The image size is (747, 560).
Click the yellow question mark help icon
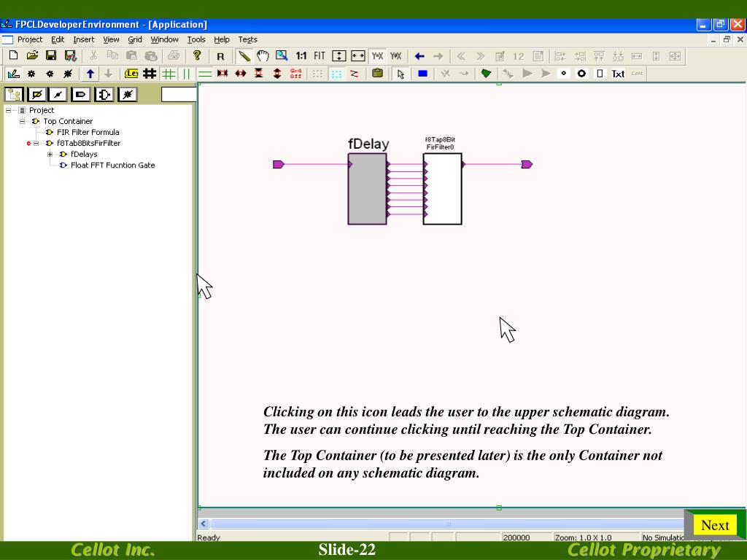pyautogui.click(x=197, y=56)
